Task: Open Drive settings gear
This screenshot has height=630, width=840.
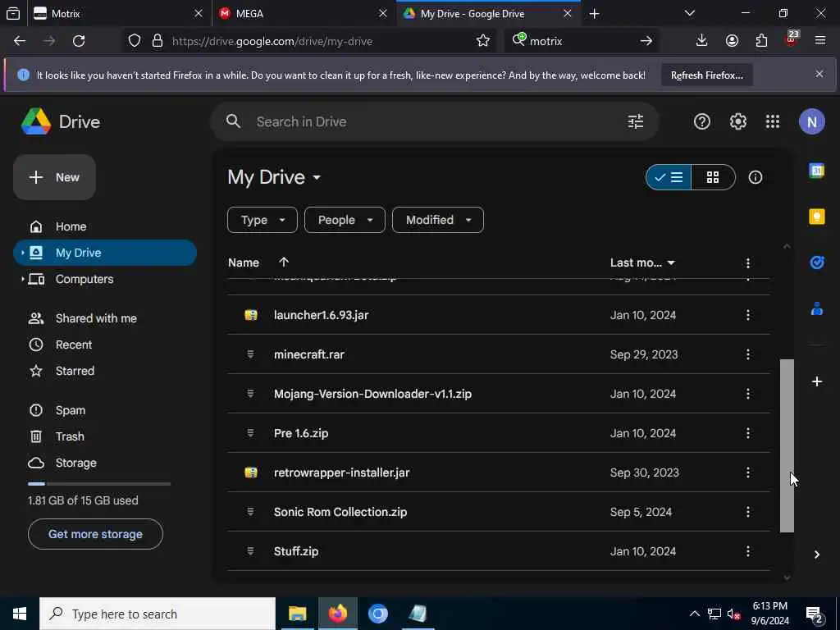Action: 737,121
